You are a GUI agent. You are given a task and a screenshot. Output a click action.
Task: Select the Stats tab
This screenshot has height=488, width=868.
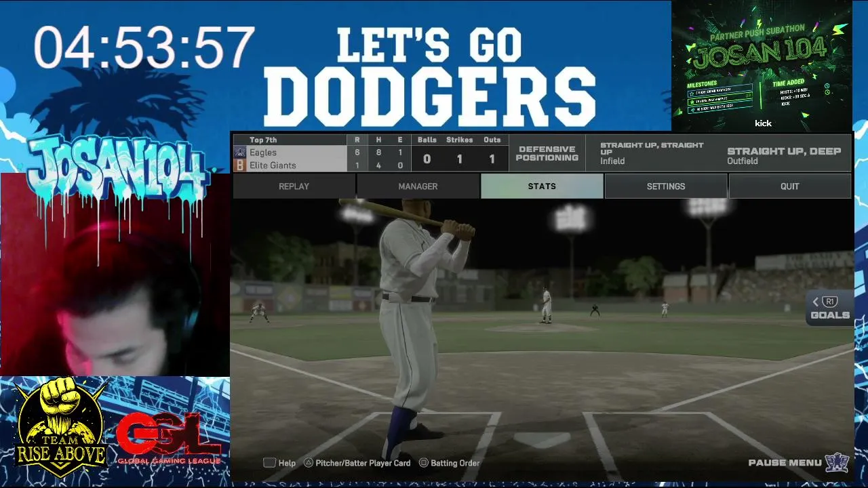542,186
